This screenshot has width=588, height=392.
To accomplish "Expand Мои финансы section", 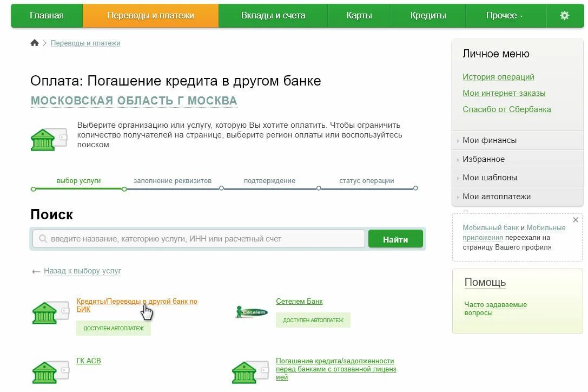I will (x=518, y=140).
